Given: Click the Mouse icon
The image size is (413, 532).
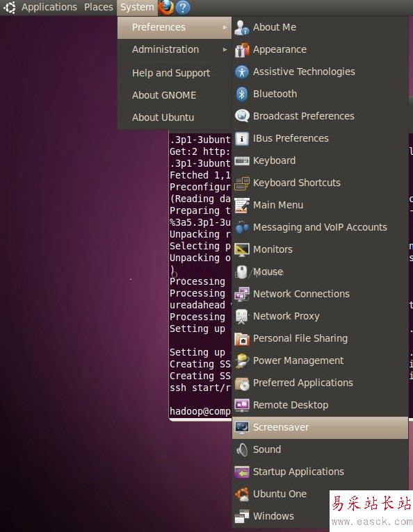Looking at the screenshot, I should coord(242,272).
